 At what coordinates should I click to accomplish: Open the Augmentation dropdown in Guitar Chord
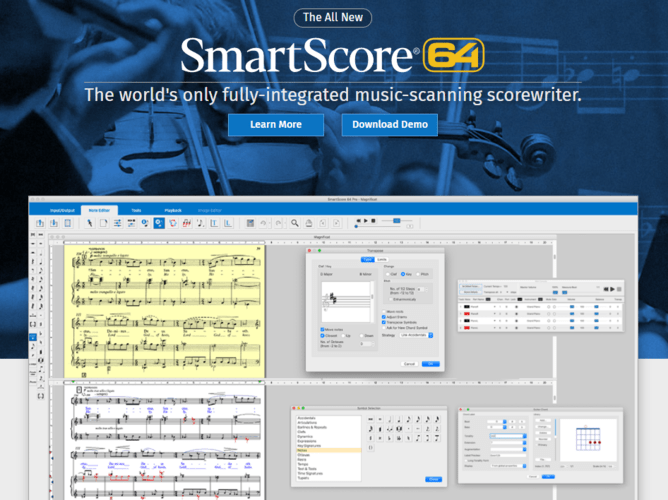[x=508, y=449]
